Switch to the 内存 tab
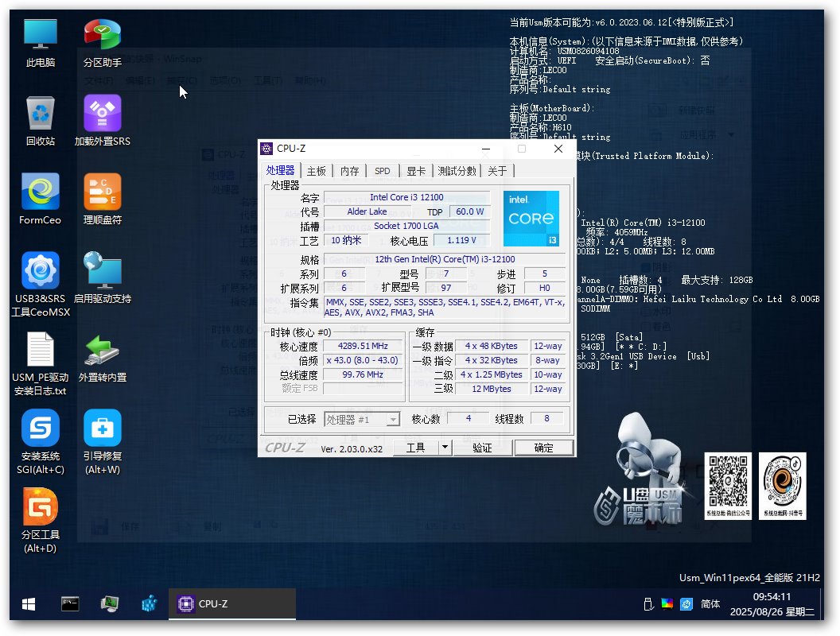Screen dimensions: 840x636 tap(350, 171)
